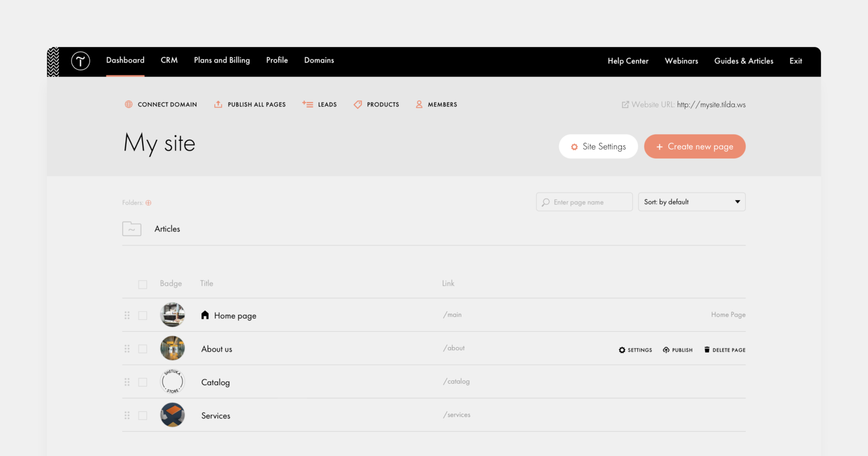Toggle the select-all checkbox in table header
This screenshot has height=456, width=868.
143,284
